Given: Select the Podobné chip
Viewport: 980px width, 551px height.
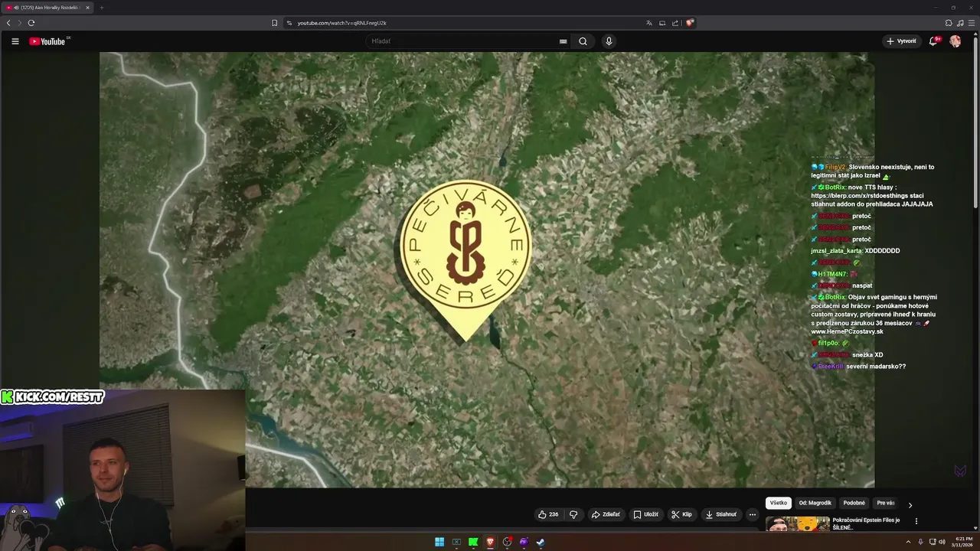Looking at the screenshot, I should point(854,503).
